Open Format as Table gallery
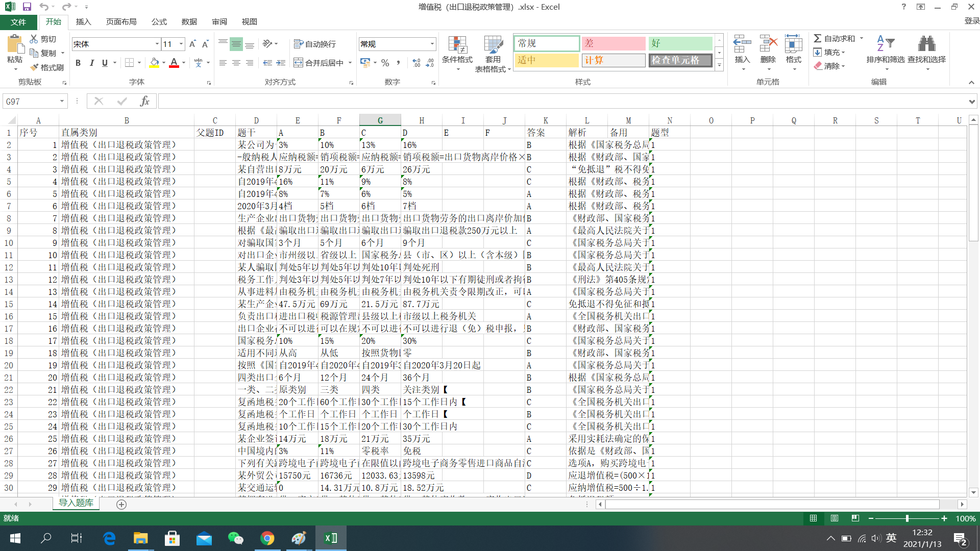This screenshot has width=980, height=551. 493,54
